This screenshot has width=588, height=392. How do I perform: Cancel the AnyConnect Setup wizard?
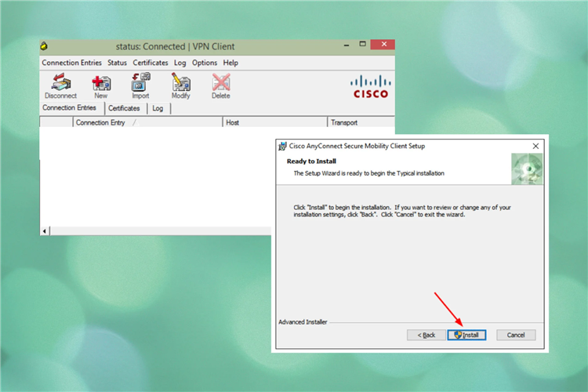(516, 335)
